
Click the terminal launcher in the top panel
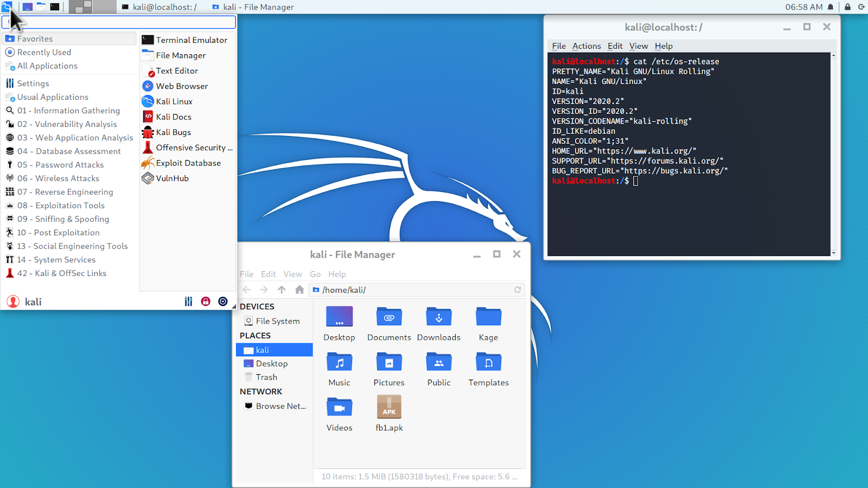click(x=55, y=7)
